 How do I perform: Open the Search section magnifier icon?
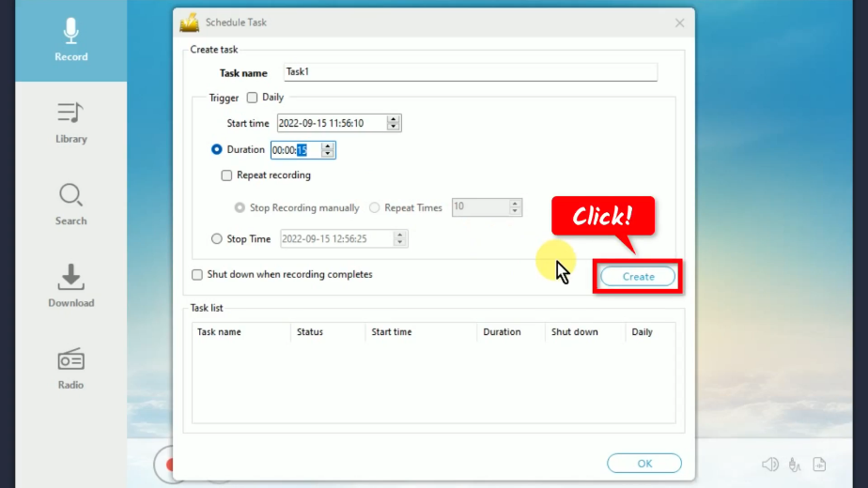(x=70, y=195)
